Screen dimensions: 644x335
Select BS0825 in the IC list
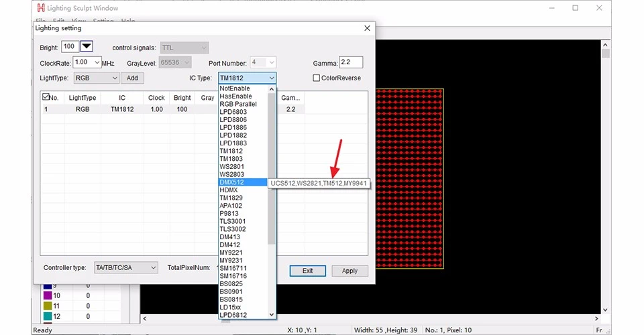pyautogui.click(x=243, y=284)
